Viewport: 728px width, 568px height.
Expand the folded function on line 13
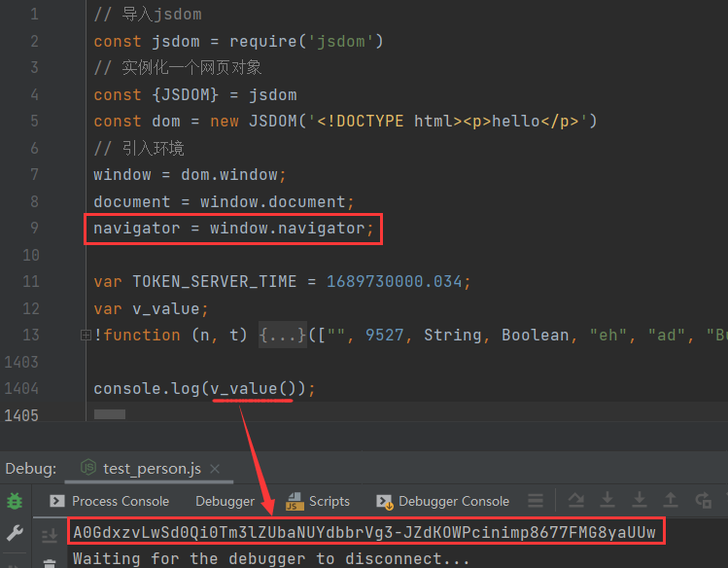tap(86, 335)
